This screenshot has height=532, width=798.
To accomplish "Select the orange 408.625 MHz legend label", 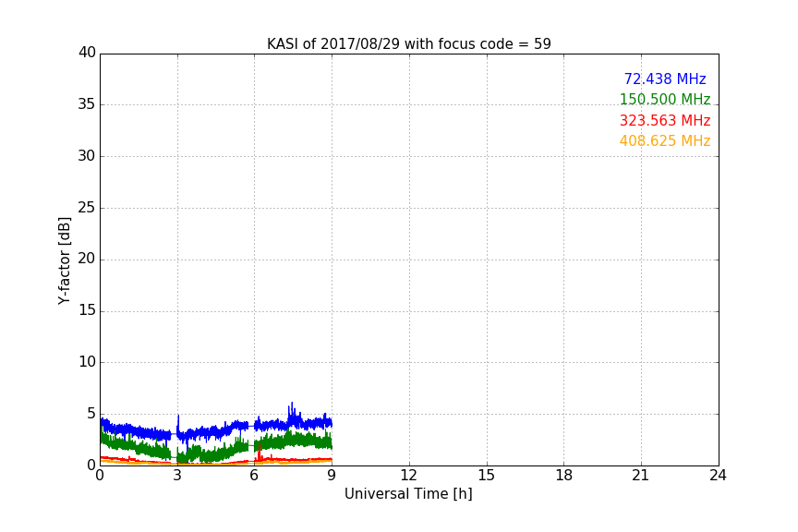I will click(665, 141).
